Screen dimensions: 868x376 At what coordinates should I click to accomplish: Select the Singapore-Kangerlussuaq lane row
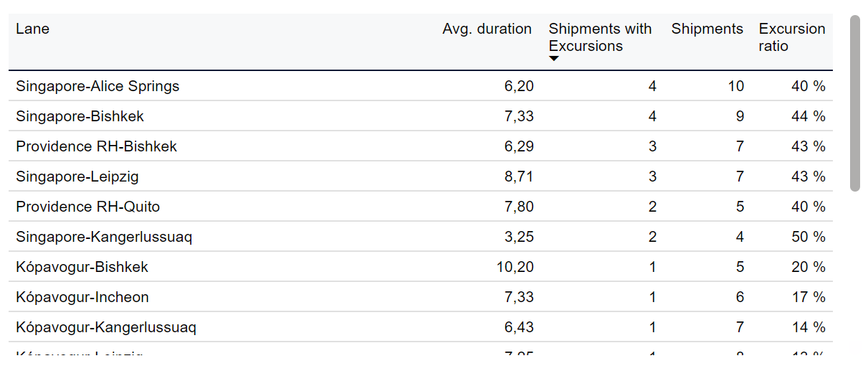421,237
